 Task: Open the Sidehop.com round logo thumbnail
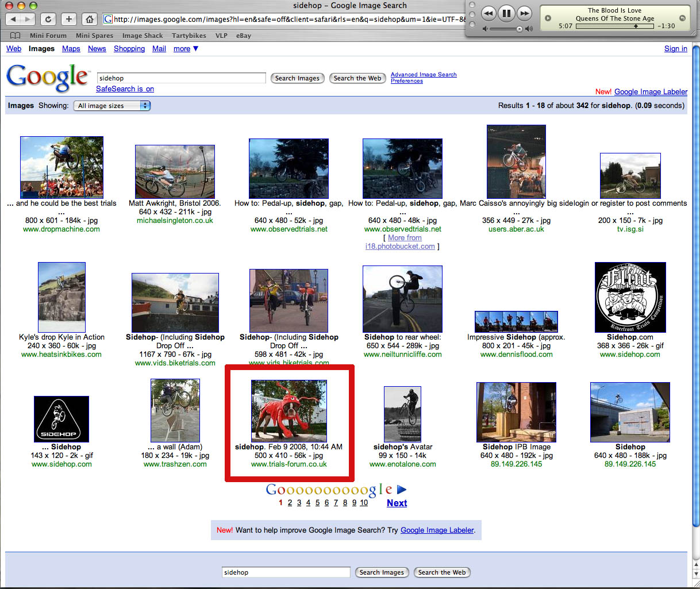pos(630,297)
